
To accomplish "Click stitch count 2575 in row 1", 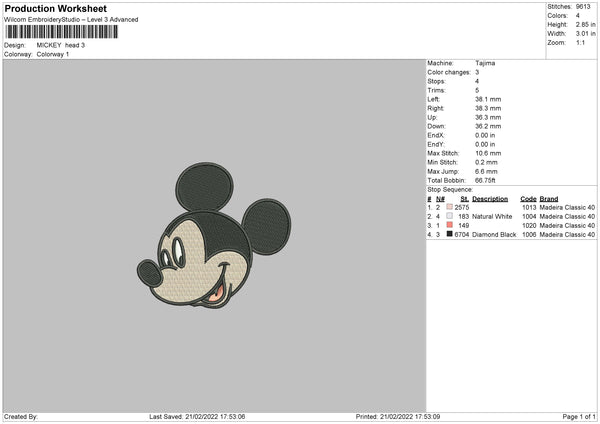I will [462, 207].
